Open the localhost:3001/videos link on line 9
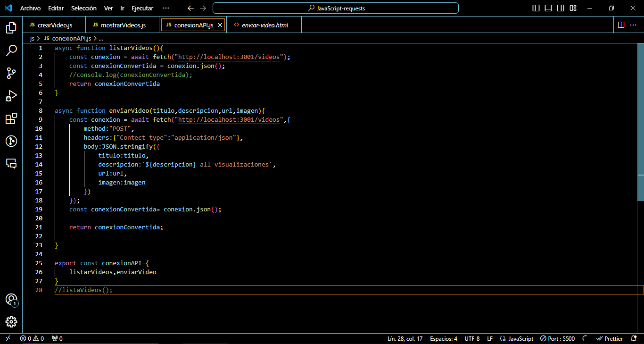644x344 pixels. click(x=229, y=119)
